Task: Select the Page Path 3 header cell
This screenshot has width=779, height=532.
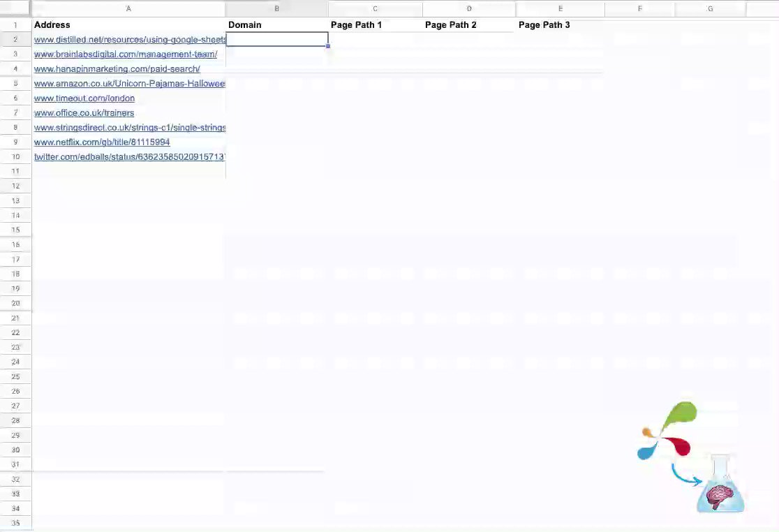Action: 561,25
